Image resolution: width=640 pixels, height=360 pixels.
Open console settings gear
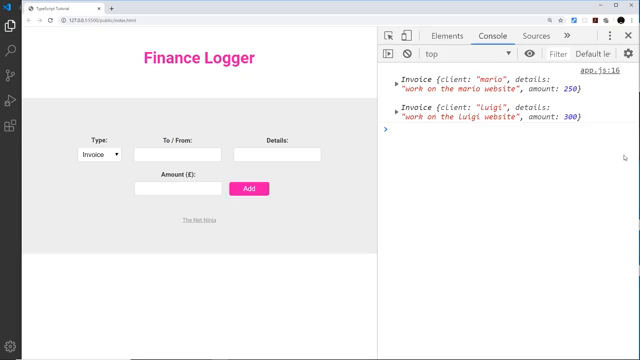point(628,53)
